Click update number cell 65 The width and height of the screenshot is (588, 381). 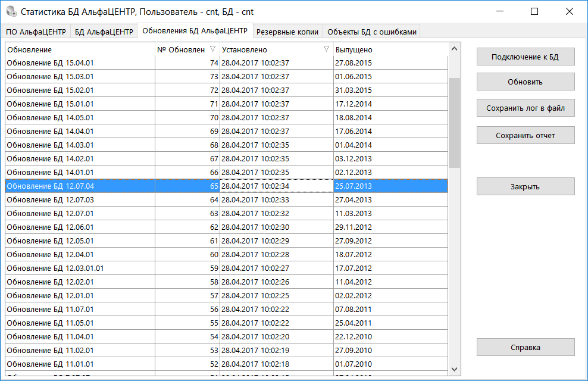point(187,186)
